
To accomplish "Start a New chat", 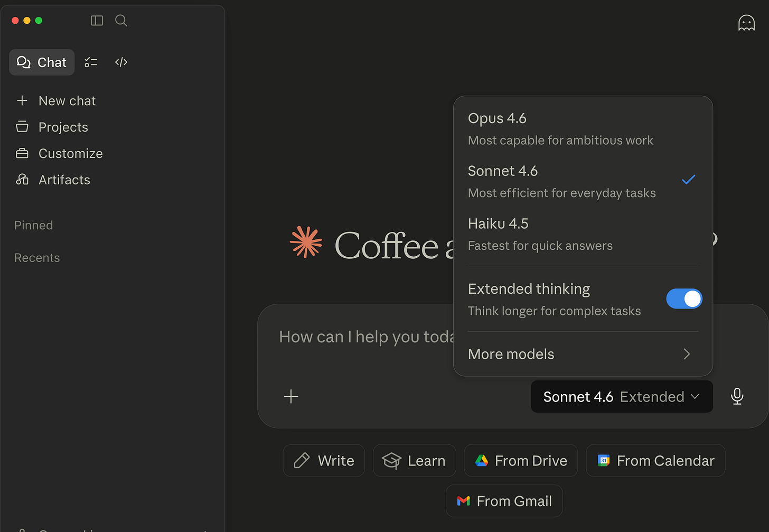I will coord(56,101).
